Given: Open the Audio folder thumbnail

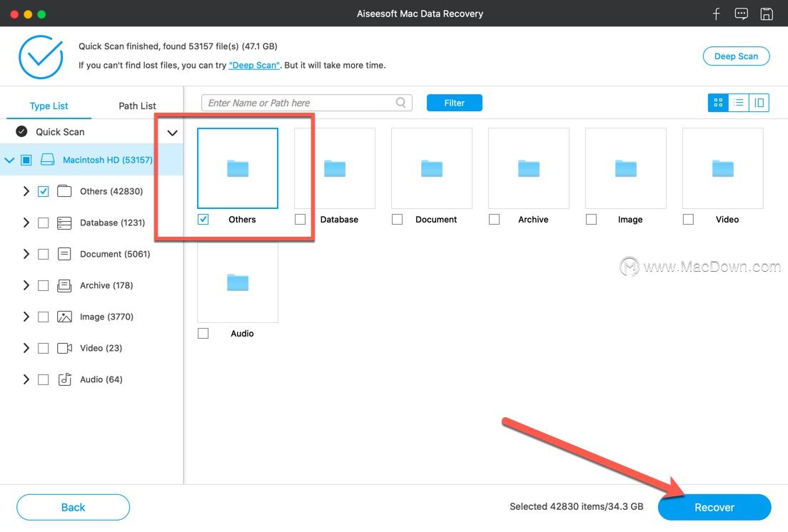Looking at the screenshot, I should coord(238,282).
